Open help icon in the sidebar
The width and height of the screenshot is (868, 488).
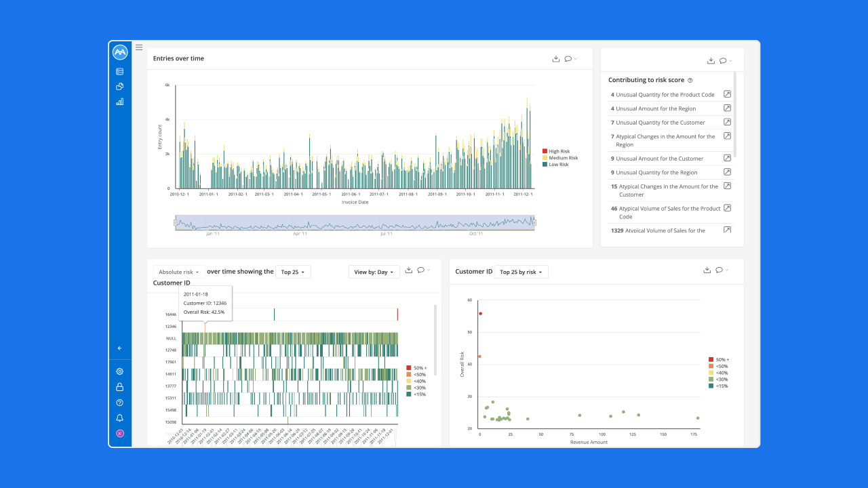pyautogui.click(x=120, y=403)
